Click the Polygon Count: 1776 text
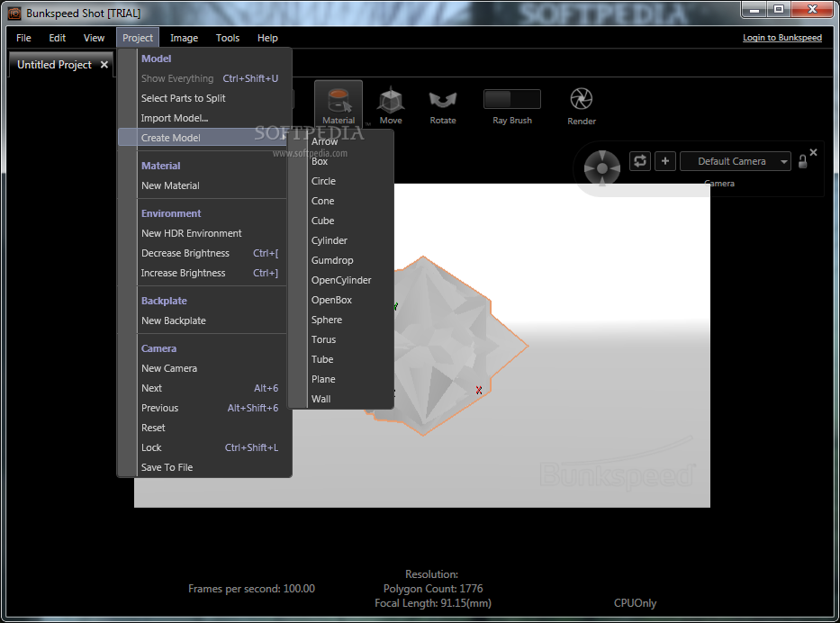 [433, 588]
